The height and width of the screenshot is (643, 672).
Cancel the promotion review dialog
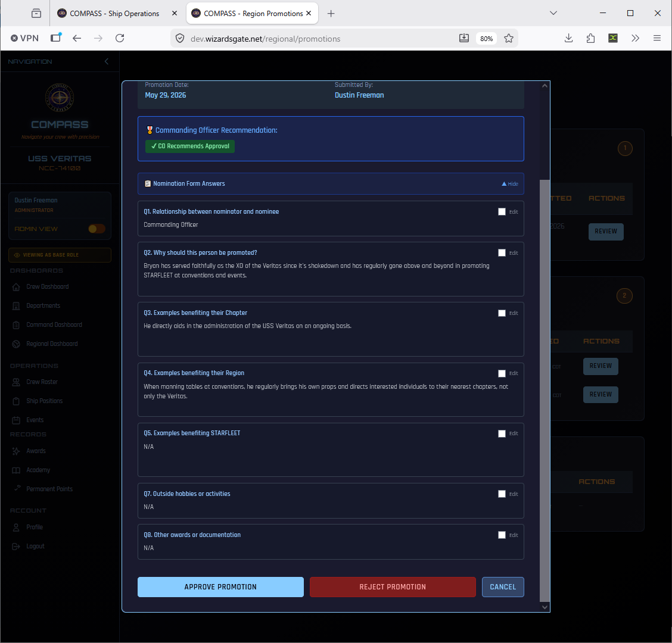pyautogui.click(x=503, y=587)
